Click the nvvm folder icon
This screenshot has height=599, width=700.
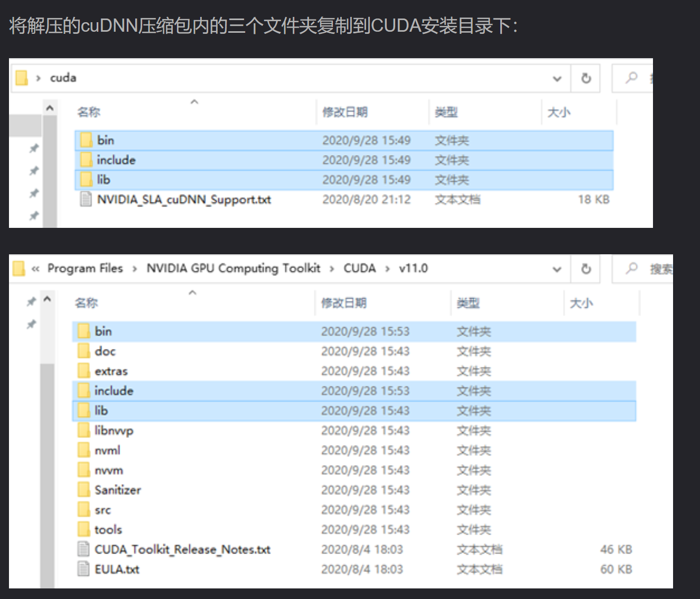click(83, 470)
